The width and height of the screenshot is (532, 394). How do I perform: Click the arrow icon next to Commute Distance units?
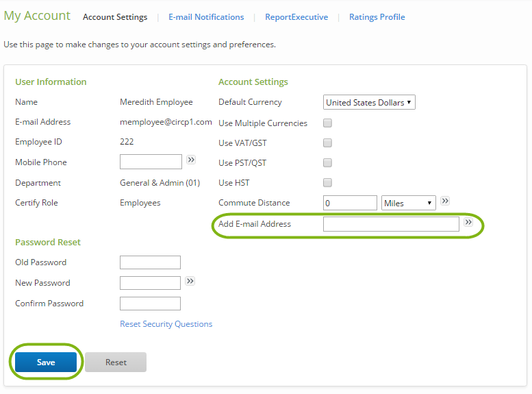pyautogui.click(x=445, y=201)
